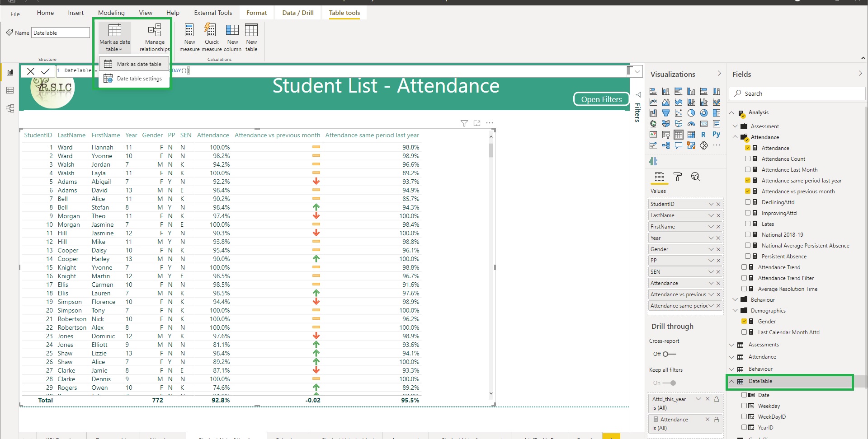This screenshot has width=868, height=439.
Task: Select the pie chart visual
Action: [691, 113]
